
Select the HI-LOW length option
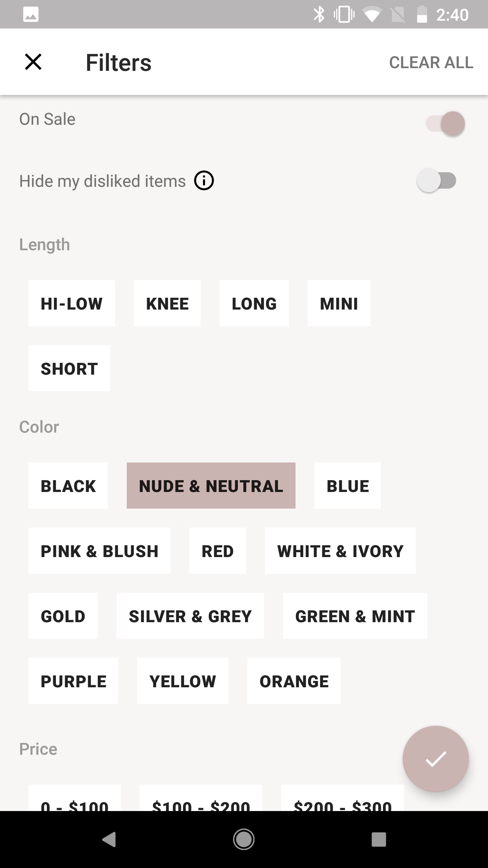(72, 303)
